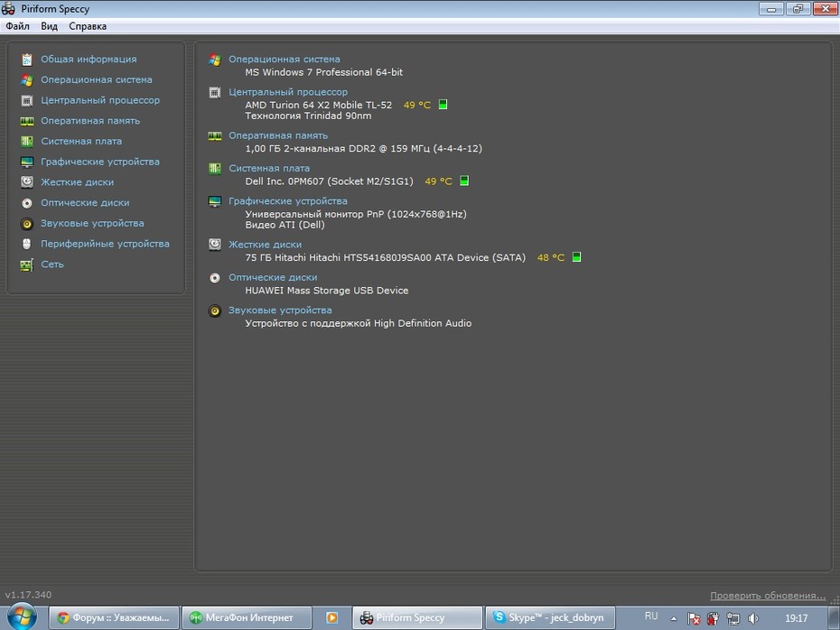Open the Вид menu
This screenshot has height=630, width=840.
point(50,26)
